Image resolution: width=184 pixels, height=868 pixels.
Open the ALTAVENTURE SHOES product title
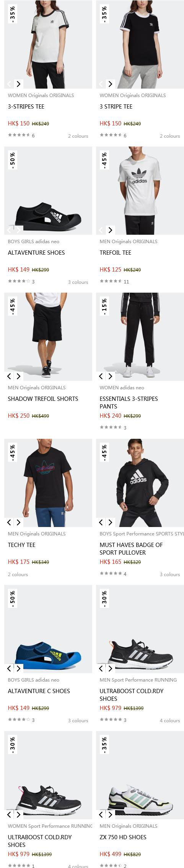(x=36, y=252)
